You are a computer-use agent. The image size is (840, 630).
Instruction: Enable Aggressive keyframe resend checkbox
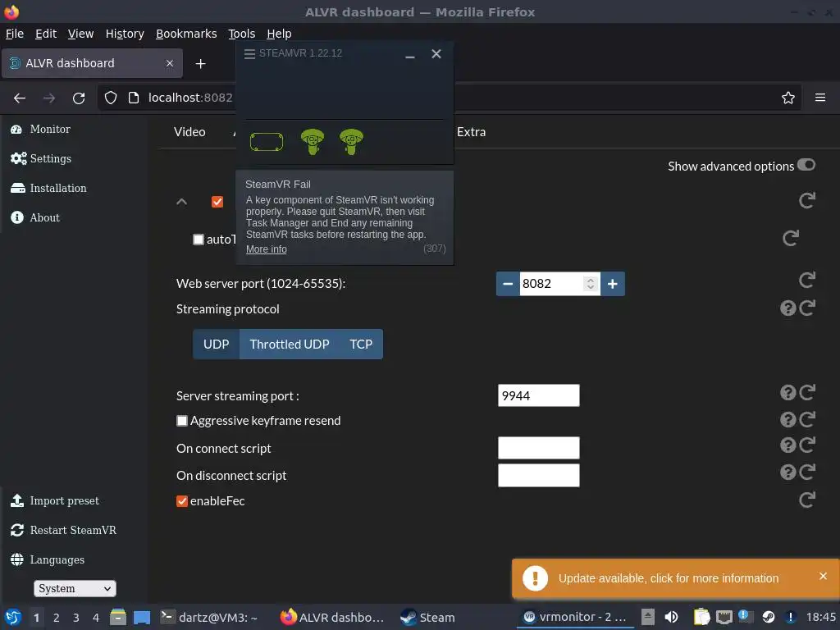pos(182,421)
